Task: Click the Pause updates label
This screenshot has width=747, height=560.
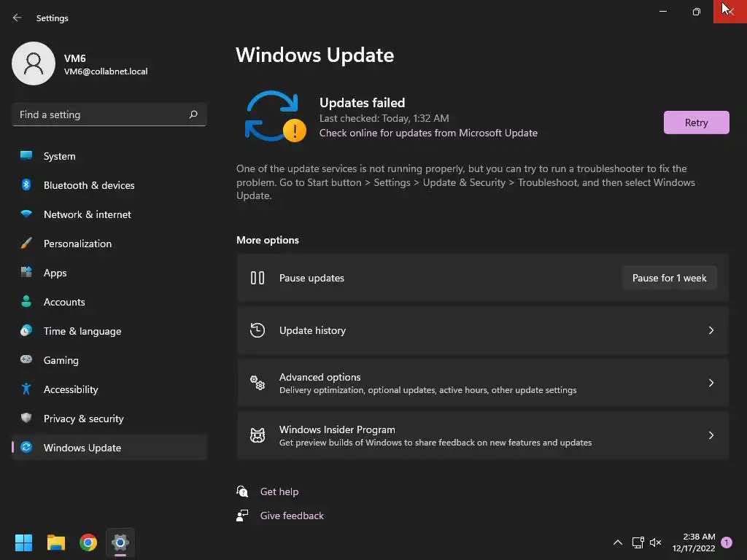Action: click(311, 278)
